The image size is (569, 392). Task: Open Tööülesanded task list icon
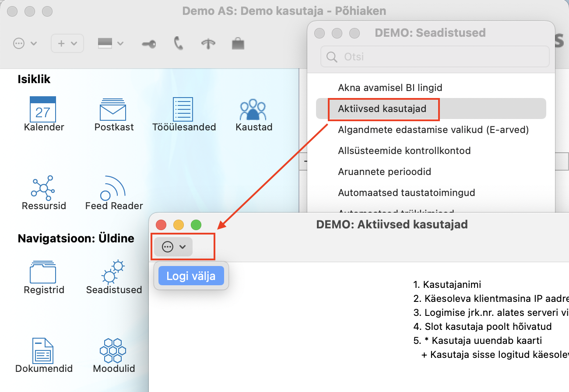pyautogui.click(x=183, y=109)
